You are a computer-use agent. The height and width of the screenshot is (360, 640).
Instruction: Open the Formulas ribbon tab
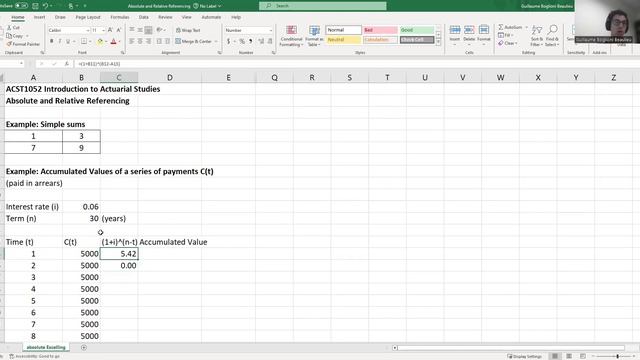point(120,17)
